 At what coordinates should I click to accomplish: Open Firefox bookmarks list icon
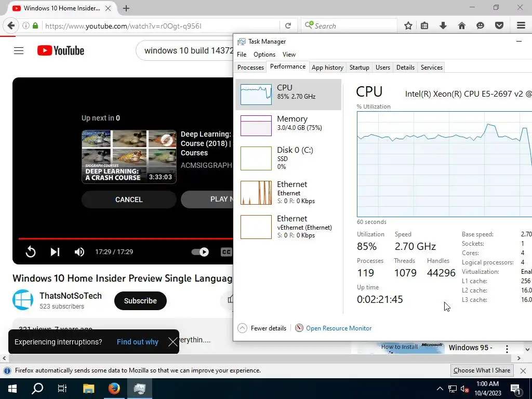424,26
